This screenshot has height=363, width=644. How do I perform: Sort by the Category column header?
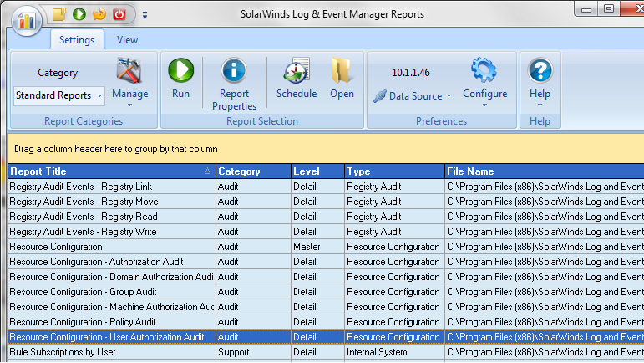(x=253, y=171)
